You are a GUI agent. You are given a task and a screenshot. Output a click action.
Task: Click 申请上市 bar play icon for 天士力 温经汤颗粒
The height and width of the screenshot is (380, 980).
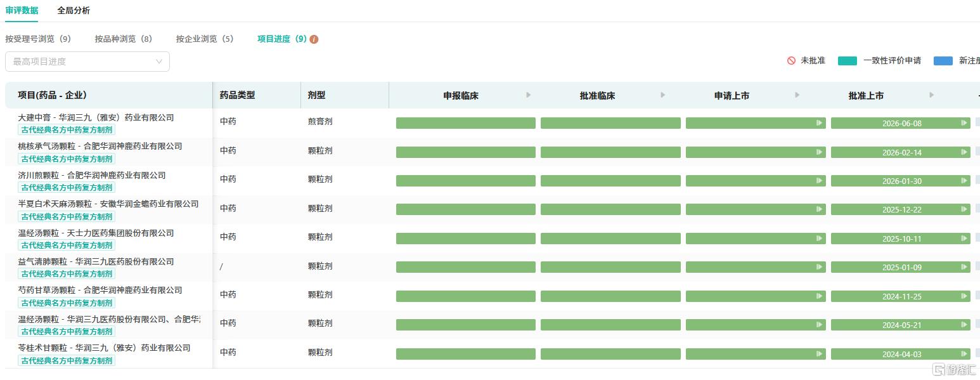click(x=820, y=239)
